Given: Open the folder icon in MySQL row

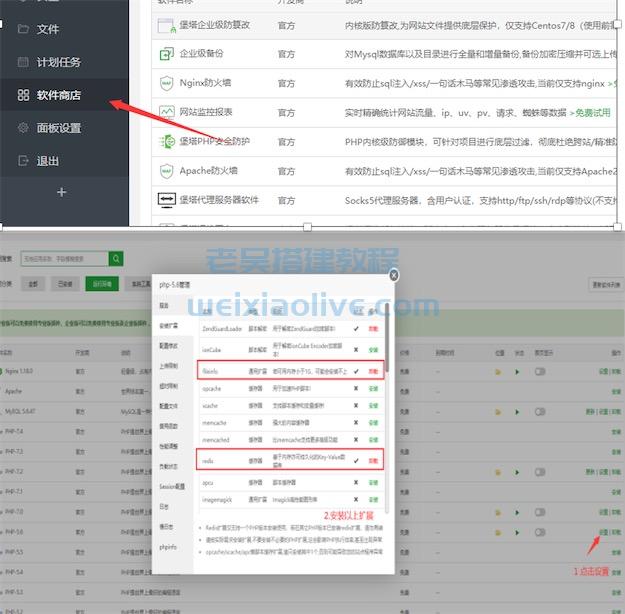Looking at the screenshot, I should point(498,412).
